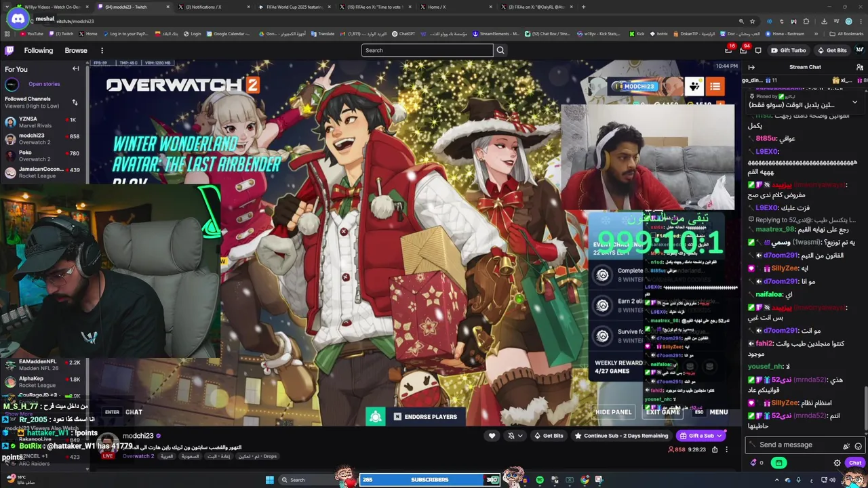The image size is (868, 488).
Task: Click the Gift Turbo button
Action: tap(789, 50)
